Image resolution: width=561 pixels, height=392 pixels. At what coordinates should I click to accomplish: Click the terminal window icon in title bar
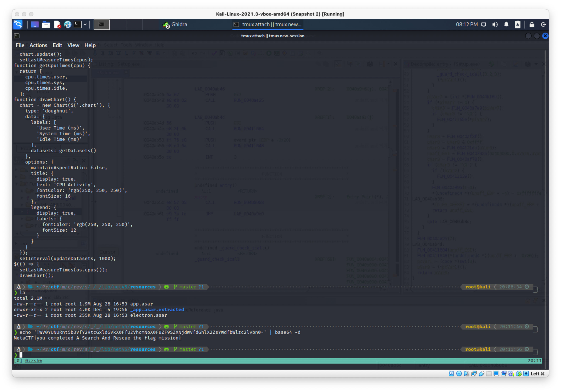(17, 36)
